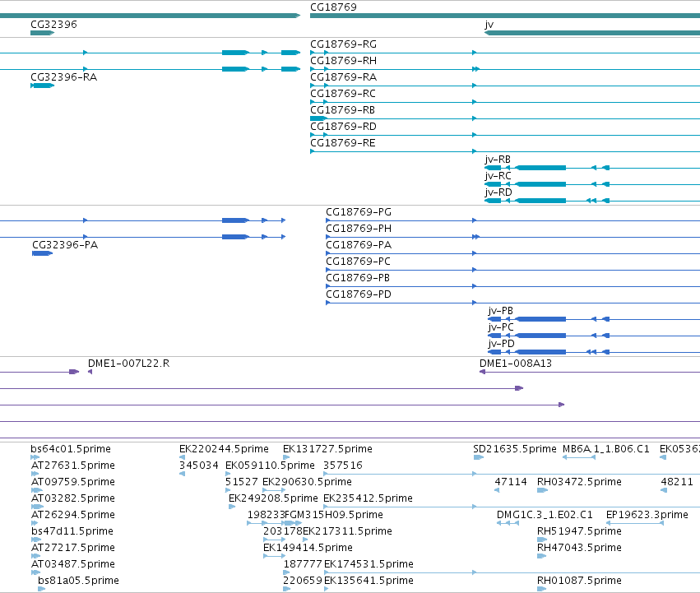Viewport: 700px width, 593px height.
Task: Click the RH47043.5prime EST label
Action: pyautogui.click(x=579, y=549)
